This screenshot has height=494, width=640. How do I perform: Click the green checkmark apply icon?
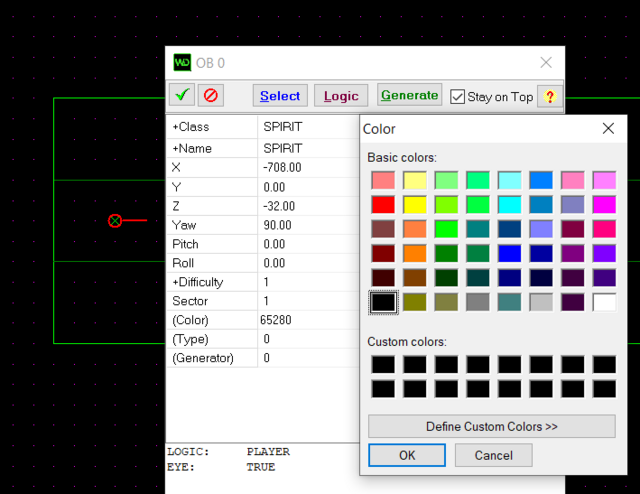[182, 95]
